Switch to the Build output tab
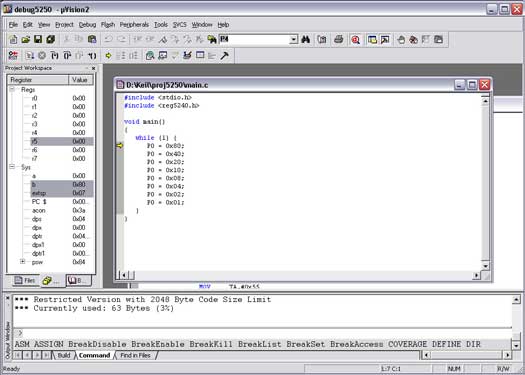The width and height of the screenshot is (525, 375). [x=63, y=355]
